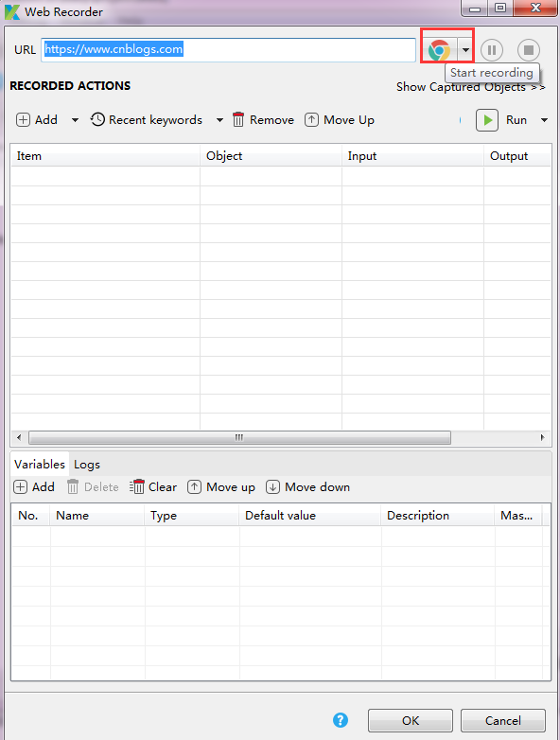560x740 pixels.
Task: Click the horizontal scrollbar thumb in actions table
Action: click(239, 437)
